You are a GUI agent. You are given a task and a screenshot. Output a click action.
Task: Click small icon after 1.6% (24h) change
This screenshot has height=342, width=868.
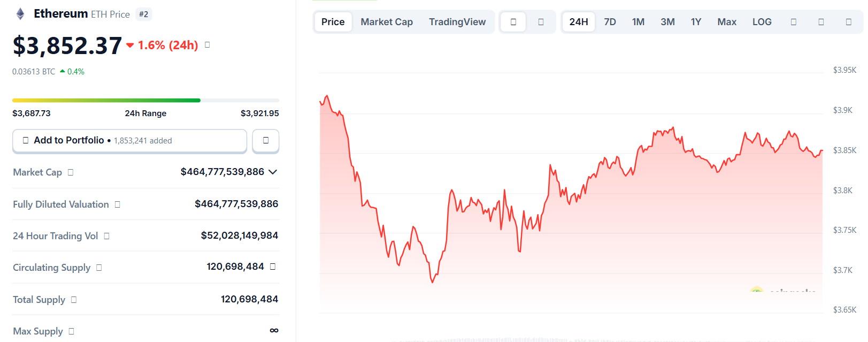coord(208,45)
